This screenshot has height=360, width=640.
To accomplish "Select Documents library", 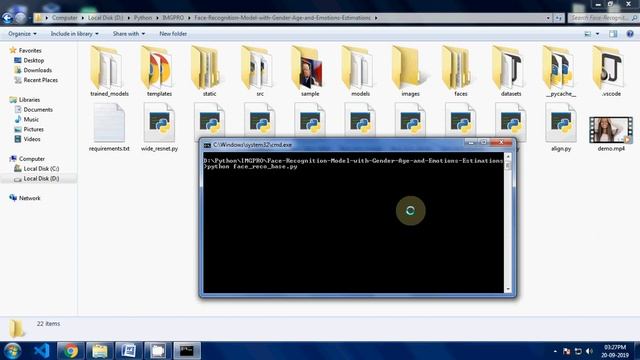I will tap(38, 109).
